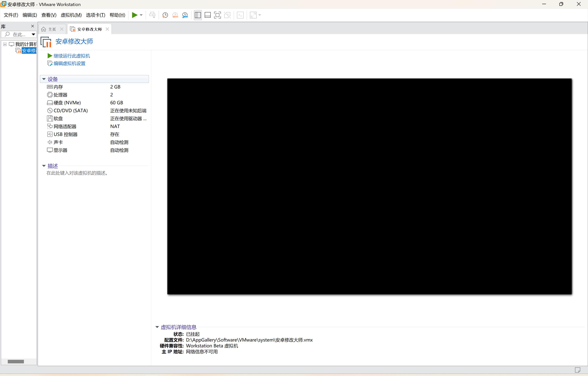Open the 编辑(E) menu

point(30,15)
